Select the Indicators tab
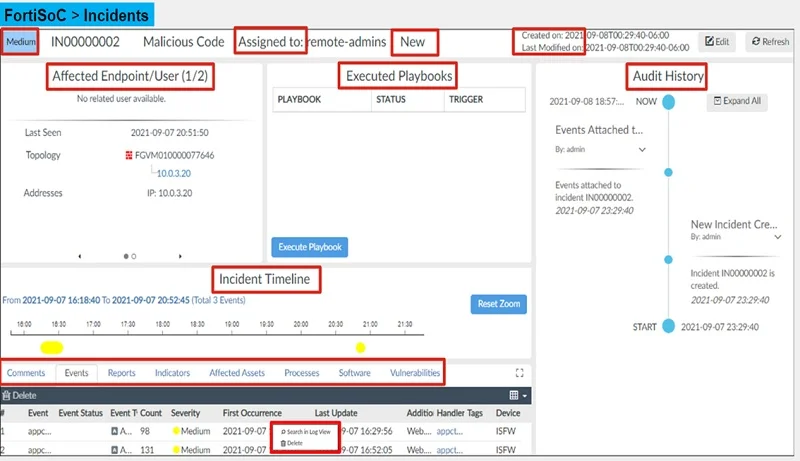 click(x=172, y=373)
